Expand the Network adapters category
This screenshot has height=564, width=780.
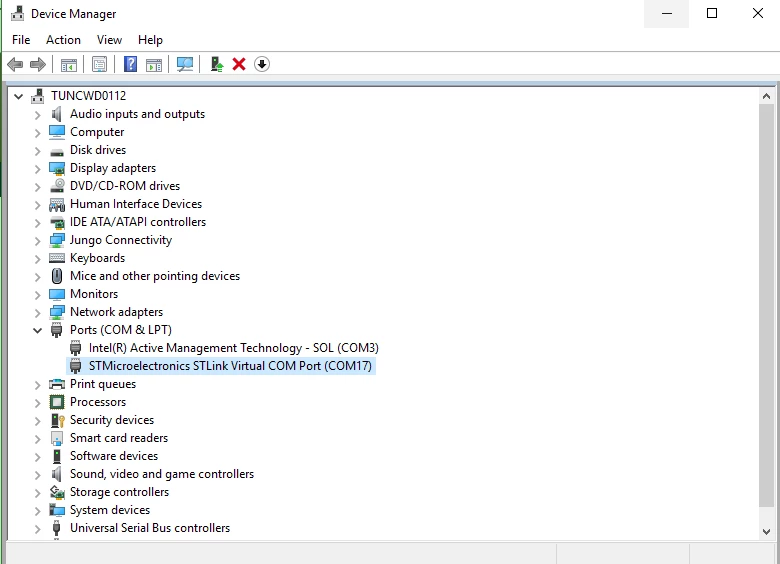pyautogui.click(x=37, y=313)
